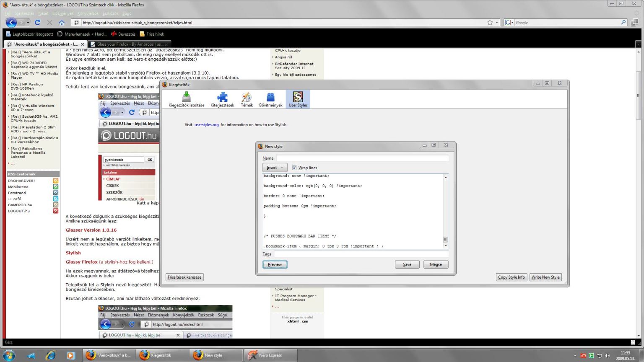The image size is (644, 362).
Task: Open the Eszközök menu
Action: (x=111, y=13)
